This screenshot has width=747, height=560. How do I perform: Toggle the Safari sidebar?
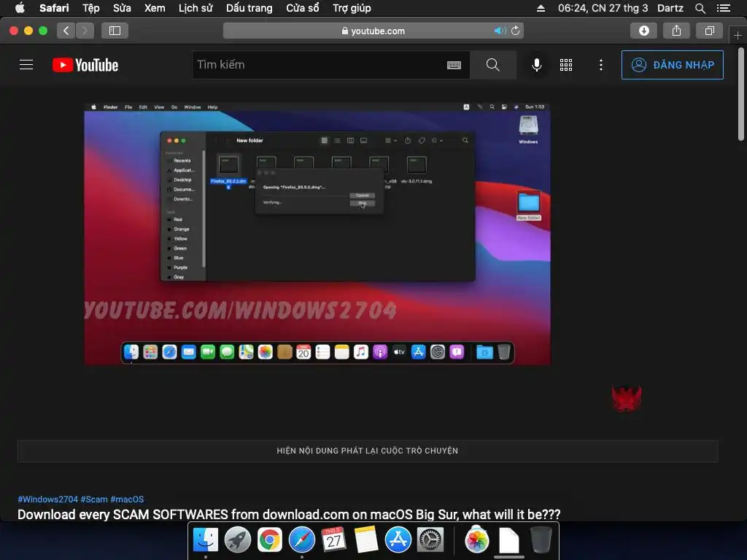(115, 31)
